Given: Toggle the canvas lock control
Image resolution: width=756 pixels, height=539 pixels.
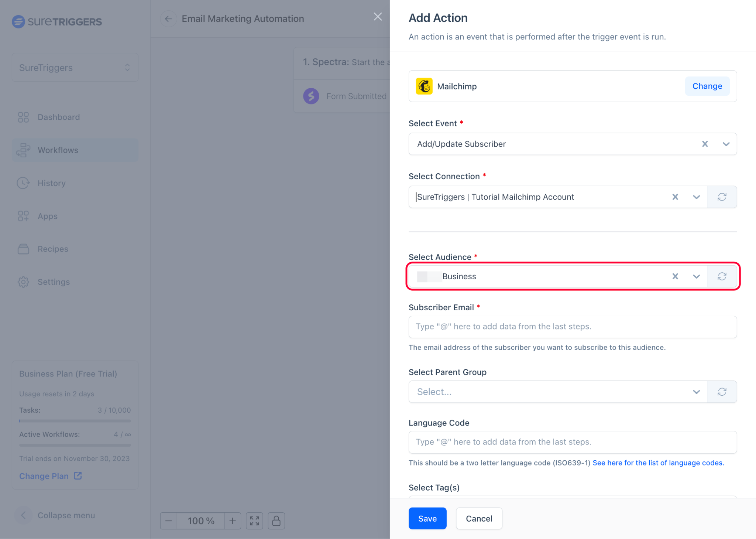Looking at the screenshot, I should point(276,521).
